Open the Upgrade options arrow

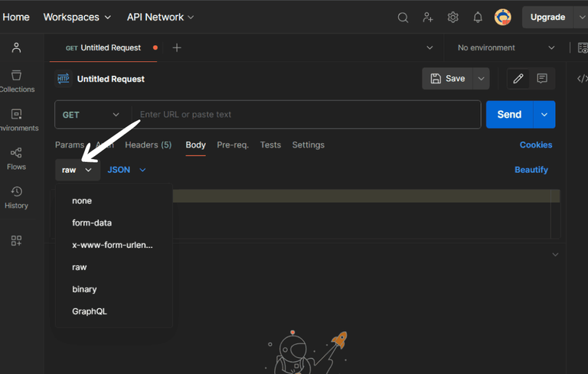(581, 18)
